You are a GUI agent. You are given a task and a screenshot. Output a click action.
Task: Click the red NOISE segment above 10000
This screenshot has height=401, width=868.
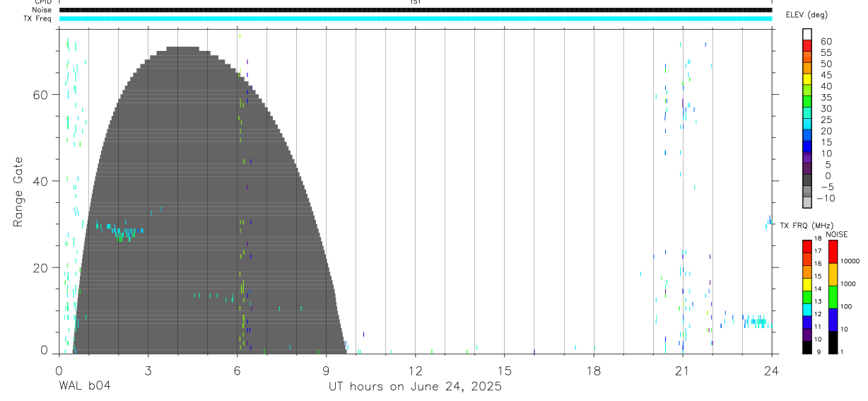coord(833,251)
